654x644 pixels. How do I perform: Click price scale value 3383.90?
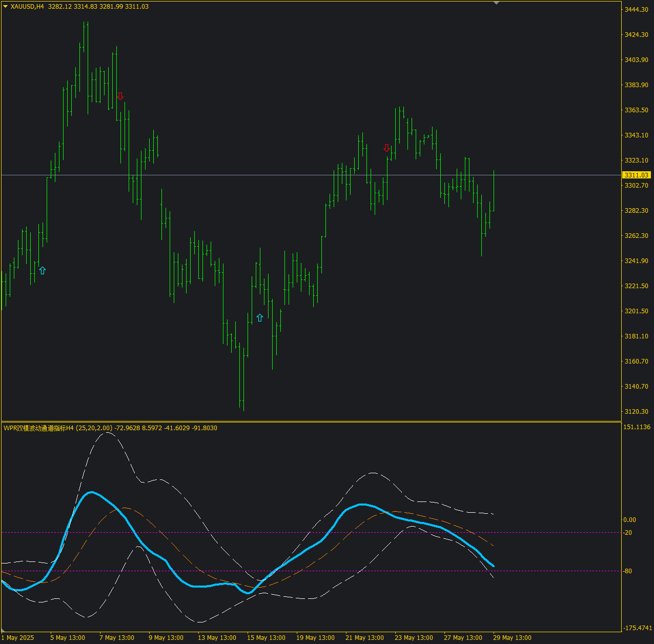(x=636, y=85)
